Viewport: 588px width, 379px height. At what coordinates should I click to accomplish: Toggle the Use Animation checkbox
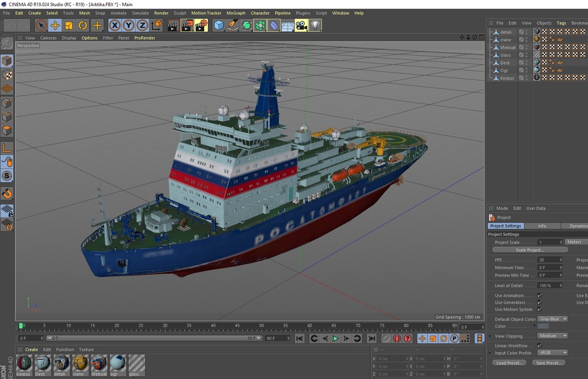click(x=539, y=295)
